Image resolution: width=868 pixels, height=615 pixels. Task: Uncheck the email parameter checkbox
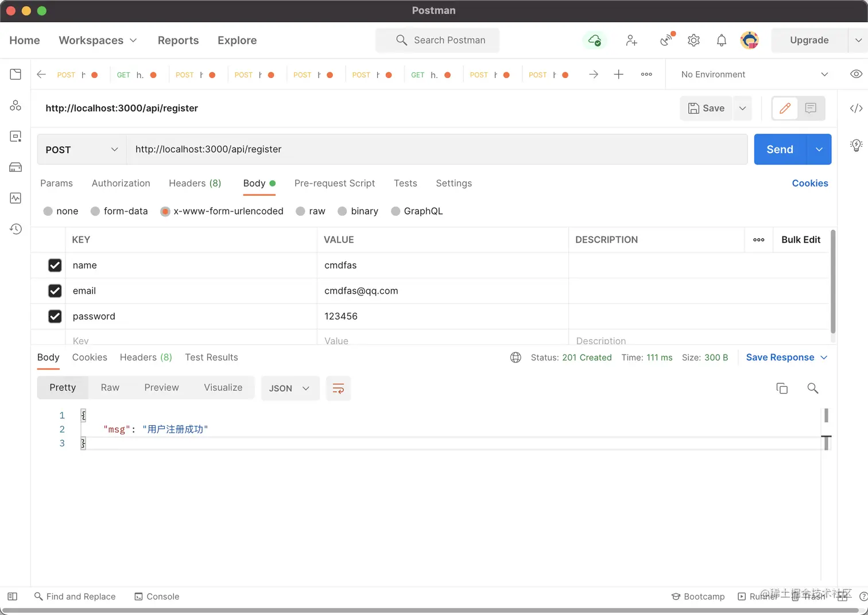coord(55,291)
